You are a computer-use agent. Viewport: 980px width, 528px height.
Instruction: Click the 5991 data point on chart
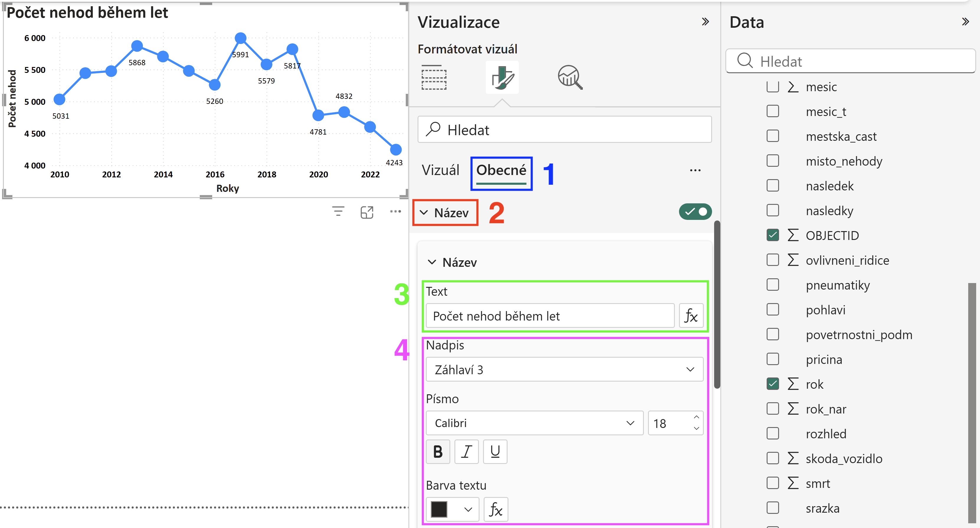[x=240, y=38]
